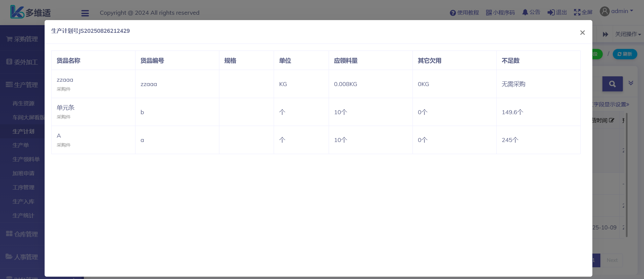Close the production plan dialog

582,32
